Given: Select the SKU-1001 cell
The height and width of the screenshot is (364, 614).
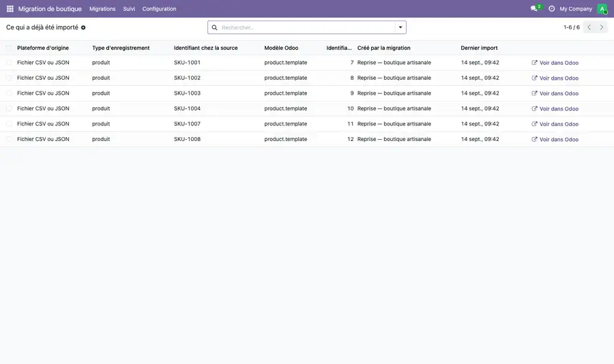Looking at the screenshot, I should (x=187, y=63).
